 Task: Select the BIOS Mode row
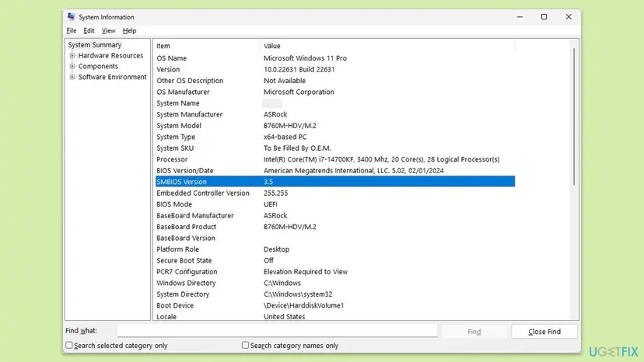click(335, 204)
